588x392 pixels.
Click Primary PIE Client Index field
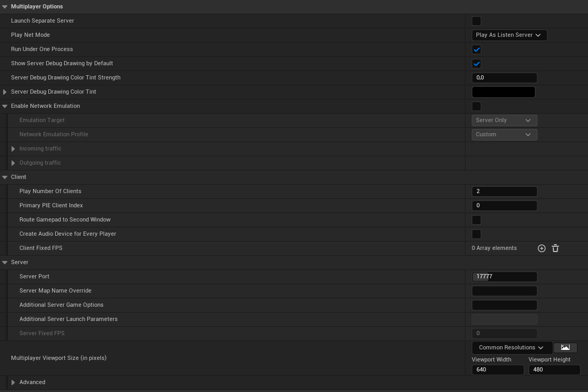pos(504,206)
